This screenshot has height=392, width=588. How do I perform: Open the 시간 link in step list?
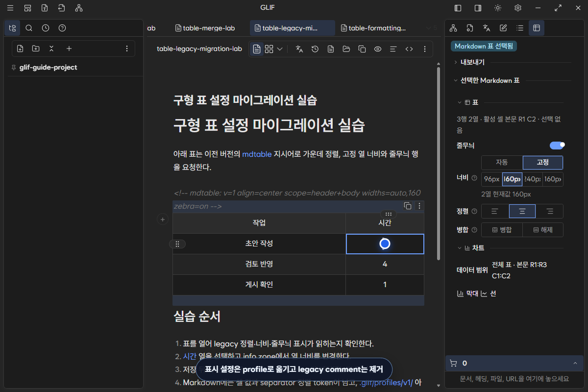190,356
